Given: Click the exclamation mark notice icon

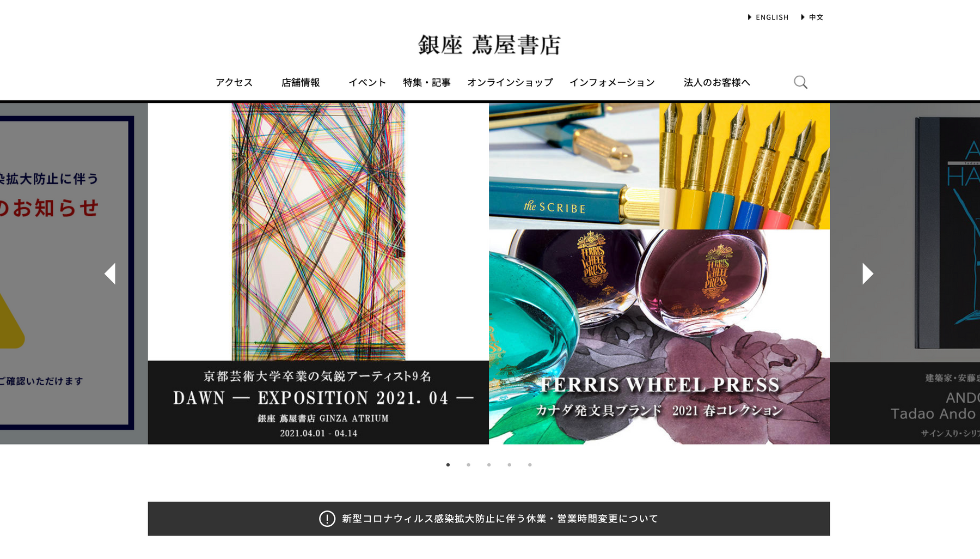Looking at the screenshot, I should click(x=327, y=519).
